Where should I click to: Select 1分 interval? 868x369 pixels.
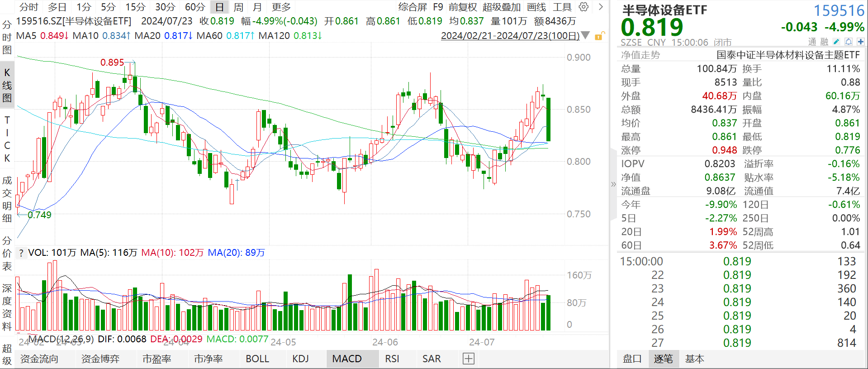pyautogui.click(x=84, y=7)
